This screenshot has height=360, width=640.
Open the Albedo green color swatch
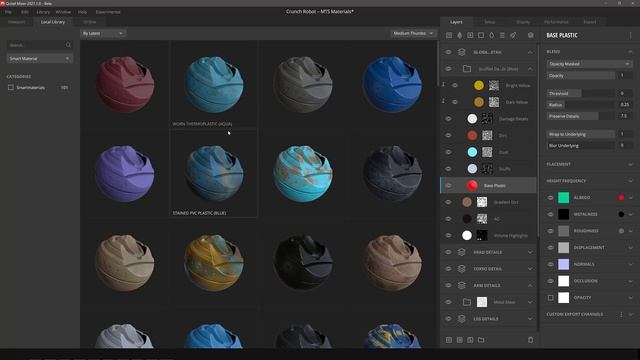tap(564, 198)
